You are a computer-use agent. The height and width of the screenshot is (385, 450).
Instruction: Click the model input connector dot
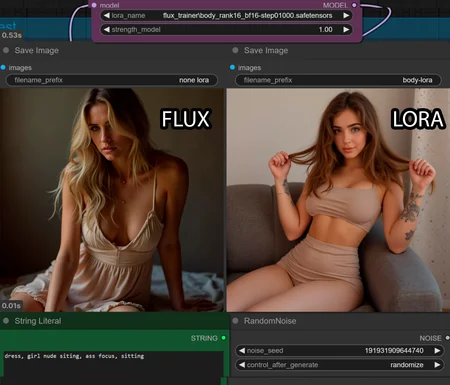[94, 5]
